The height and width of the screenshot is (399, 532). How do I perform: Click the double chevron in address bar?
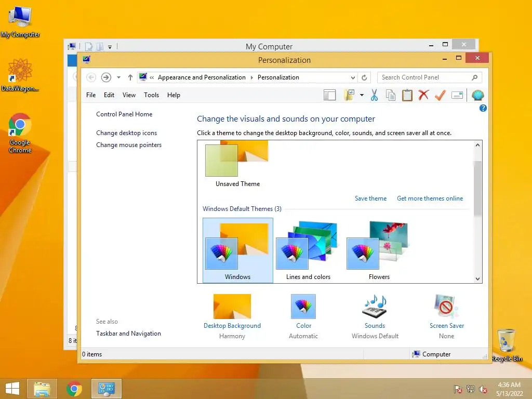point(152,78)
